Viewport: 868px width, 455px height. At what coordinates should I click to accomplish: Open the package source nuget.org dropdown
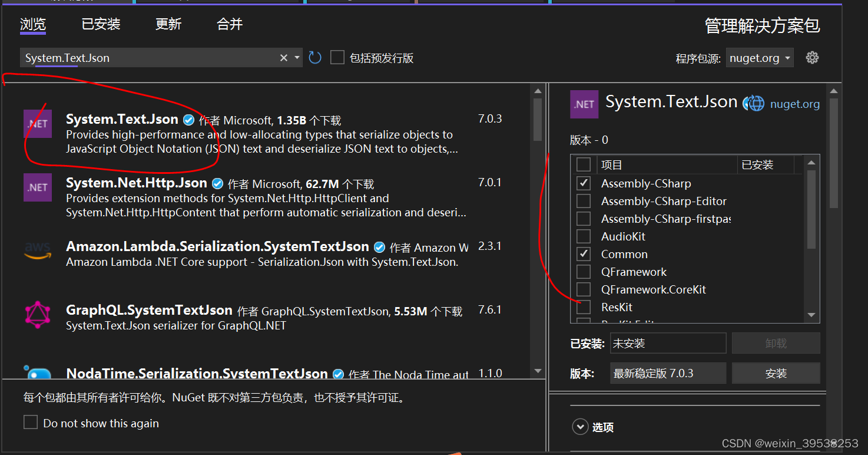point(760,58)
